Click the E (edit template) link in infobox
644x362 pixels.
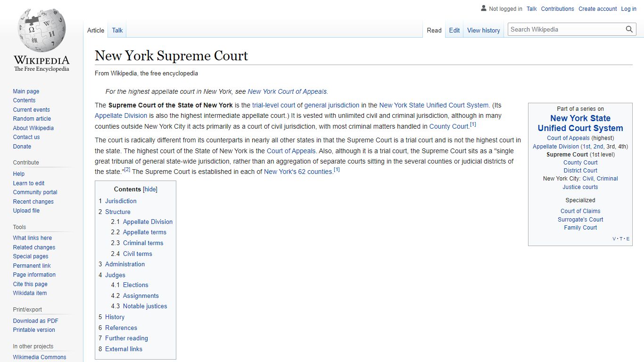coord(628,239)
